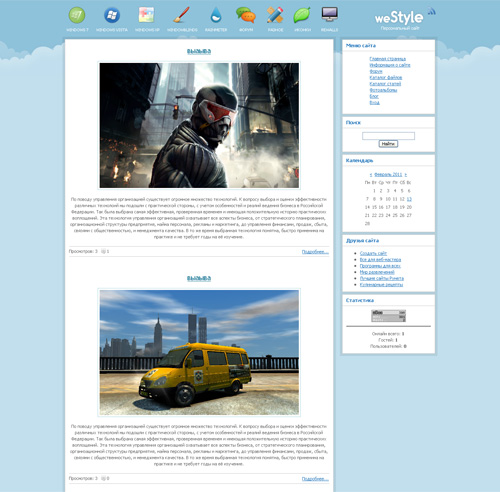This screenshot has width=500, height=492.
Task: Open Вход login link in the site menu
Action: click(x=375, y=102)
